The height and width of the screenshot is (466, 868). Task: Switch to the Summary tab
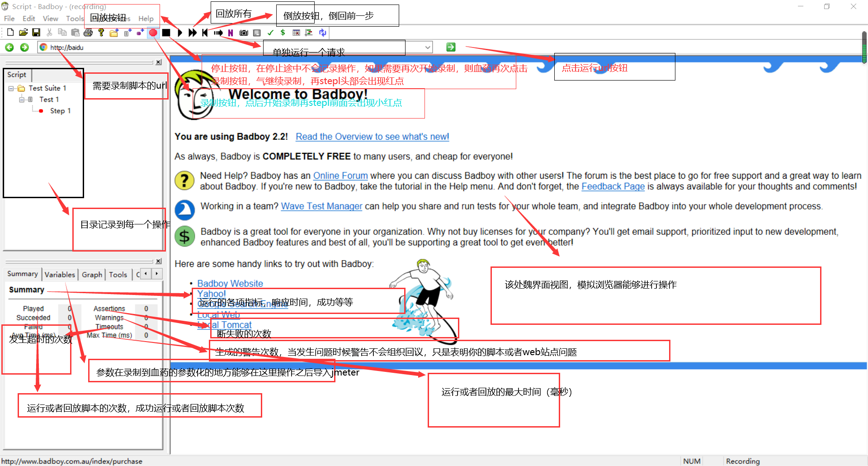(23, 274)
